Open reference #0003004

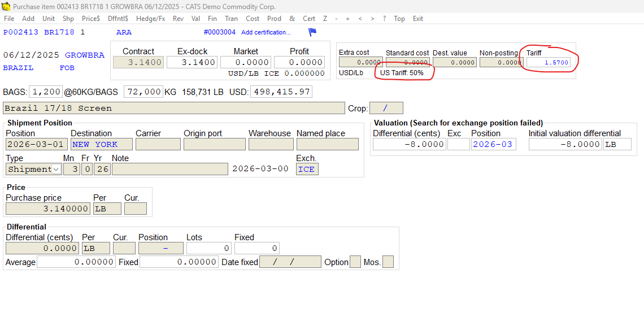[219, 32]
